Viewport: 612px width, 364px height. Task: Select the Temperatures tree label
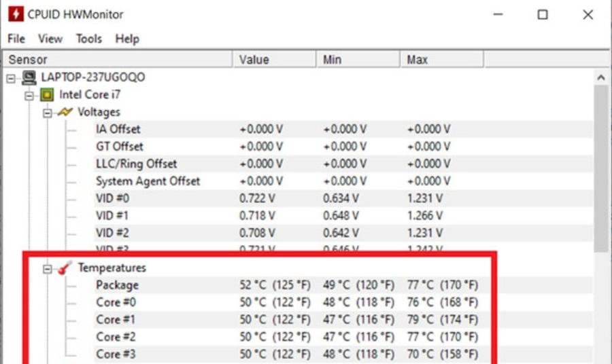pos(112,268)
